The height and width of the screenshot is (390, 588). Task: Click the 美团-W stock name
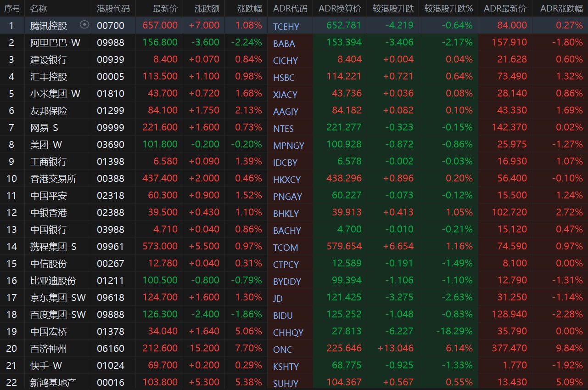[x=46, y=144]
